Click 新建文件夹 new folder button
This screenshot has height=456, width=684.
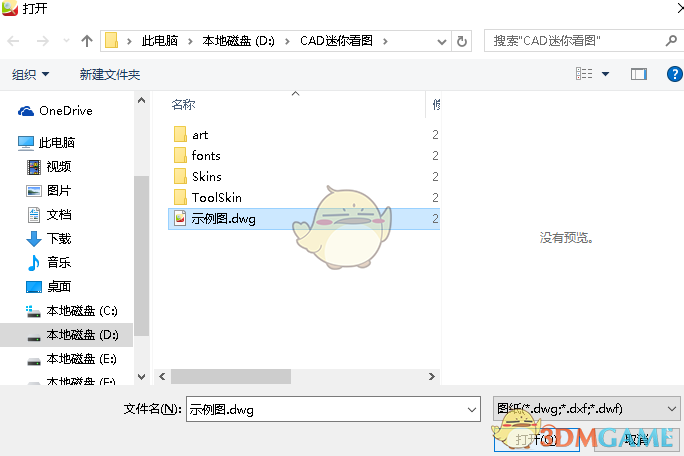point(110,75)
